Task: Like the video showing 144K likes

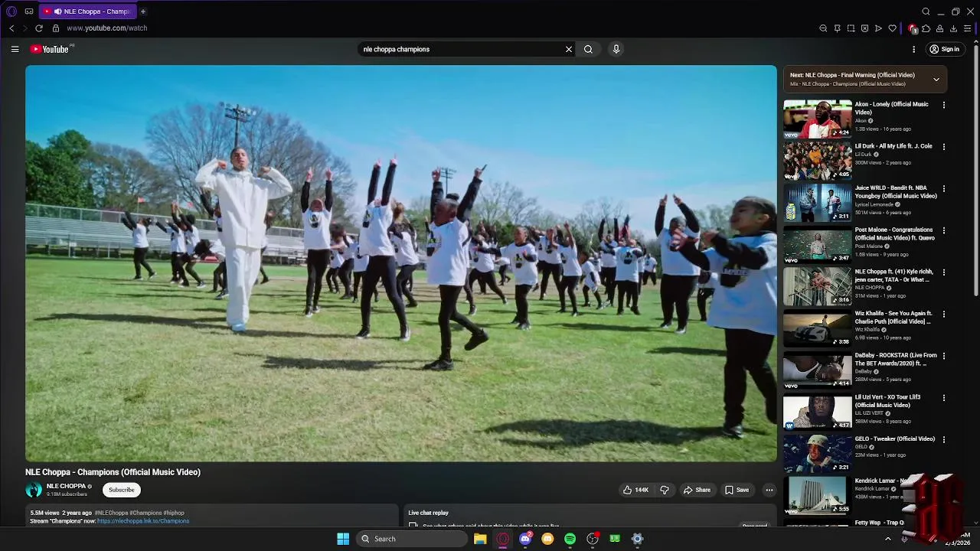Action: tap(635, 490)
